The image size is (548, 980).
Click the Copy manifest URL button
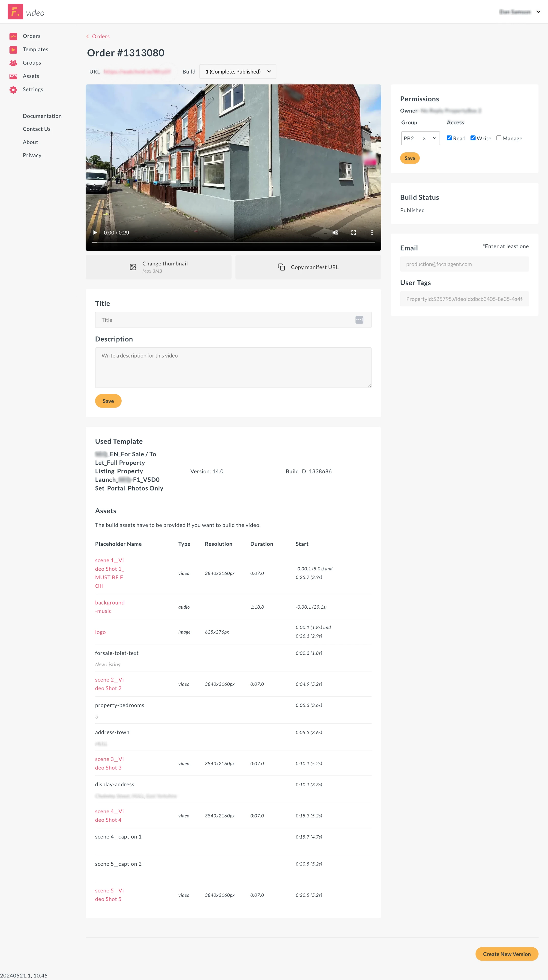point(308,267)
